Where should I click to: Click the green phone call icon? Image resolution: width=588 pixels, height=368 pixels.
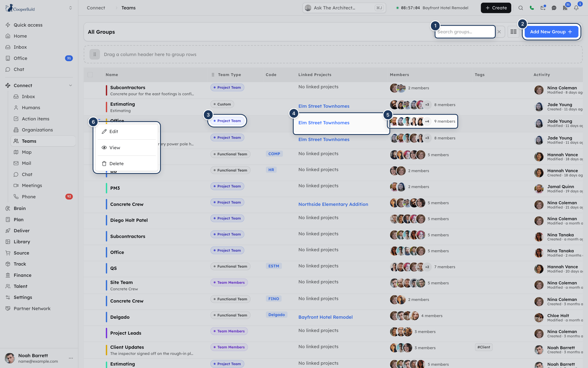(532, 8)
